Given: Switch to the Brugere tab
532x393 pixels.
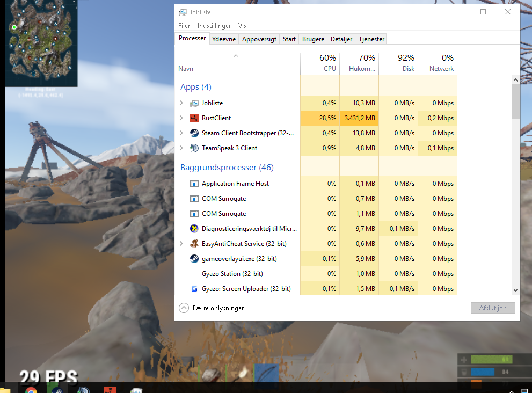Looking at the screenshot, I should tap(313, 39).
